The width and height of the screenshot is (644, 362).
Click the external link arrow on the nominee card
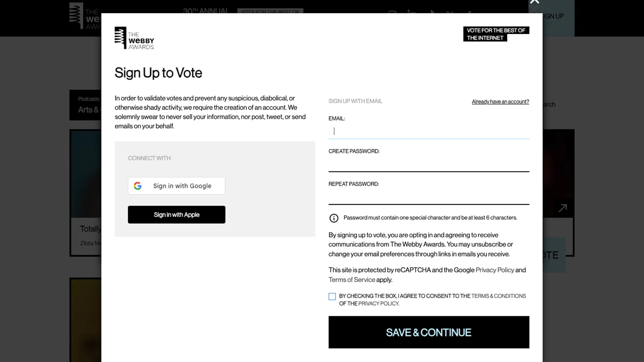[x=563, y=208]
